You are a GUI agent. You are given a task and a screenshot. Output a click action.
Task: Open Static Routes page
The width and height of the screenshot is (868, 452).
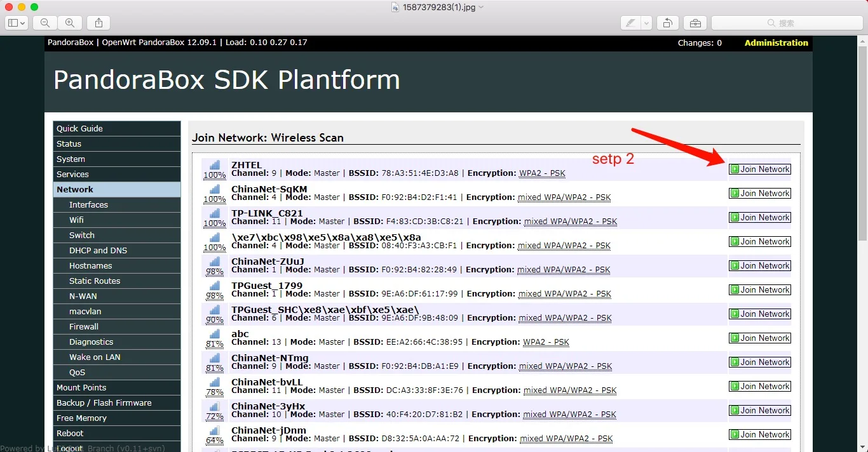117,281
